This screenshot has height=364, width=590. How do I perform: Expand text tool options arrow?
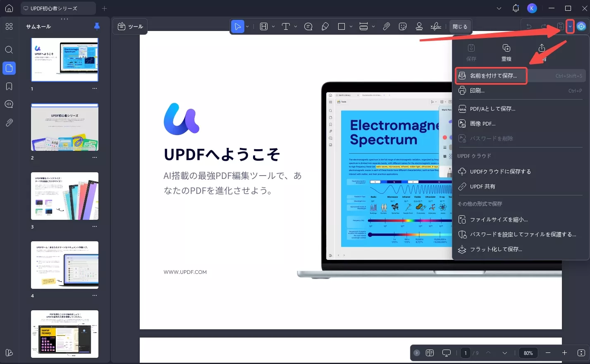pos(296,26)
